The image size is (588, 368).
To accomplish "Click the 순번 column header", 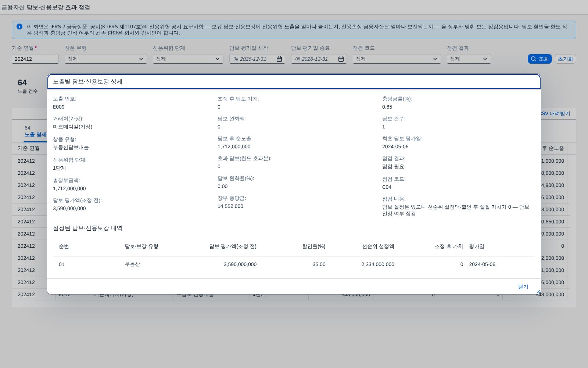I will (x=64, y=246).
